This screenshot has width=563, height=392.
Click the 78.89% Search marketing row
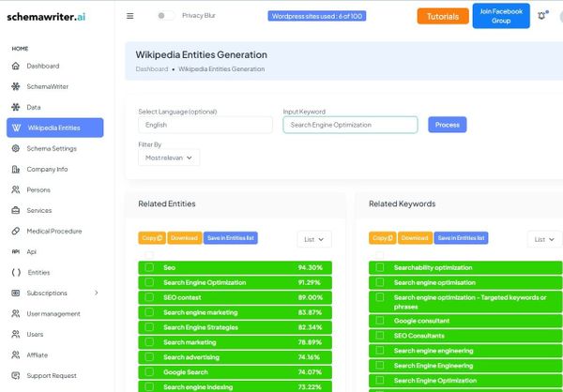[x=235, y=342]
